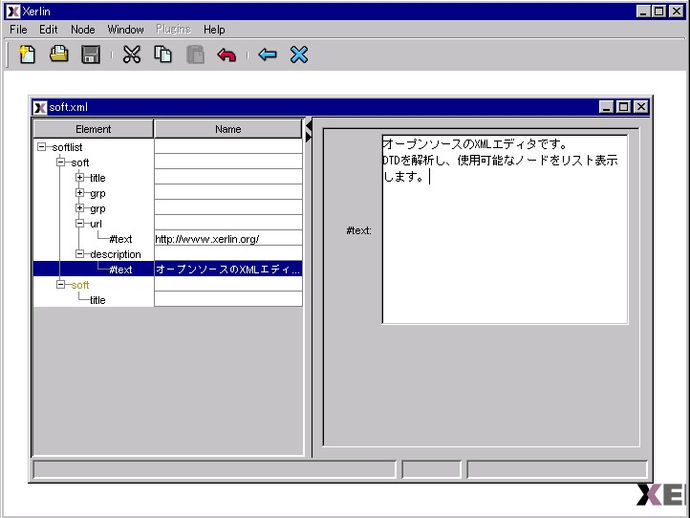Viewport: 690px width, 518px height.
Task: Open the disabled Plugins menu
Action: point(173,29)
